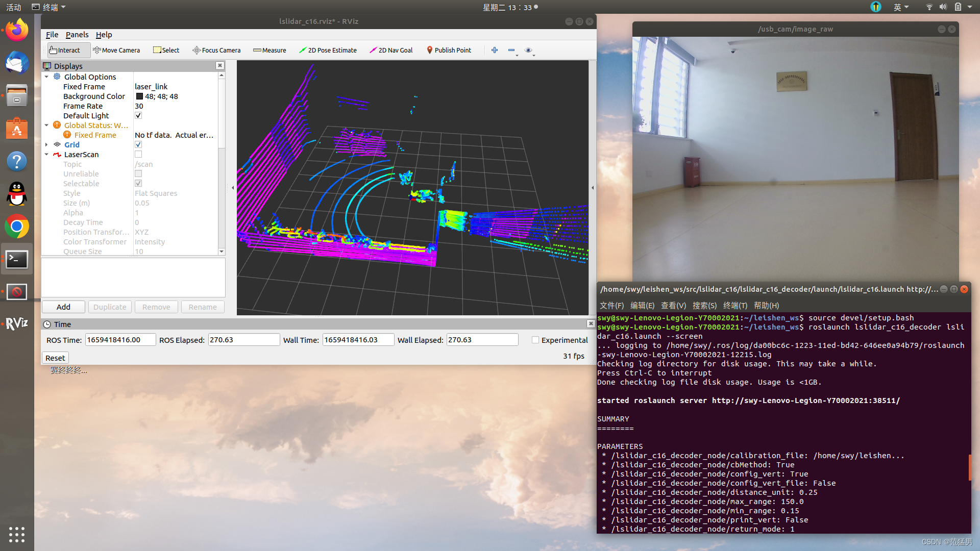Open the Files manager in dock
This screenshot has height=551, width=980.
(x=17, y=95)
